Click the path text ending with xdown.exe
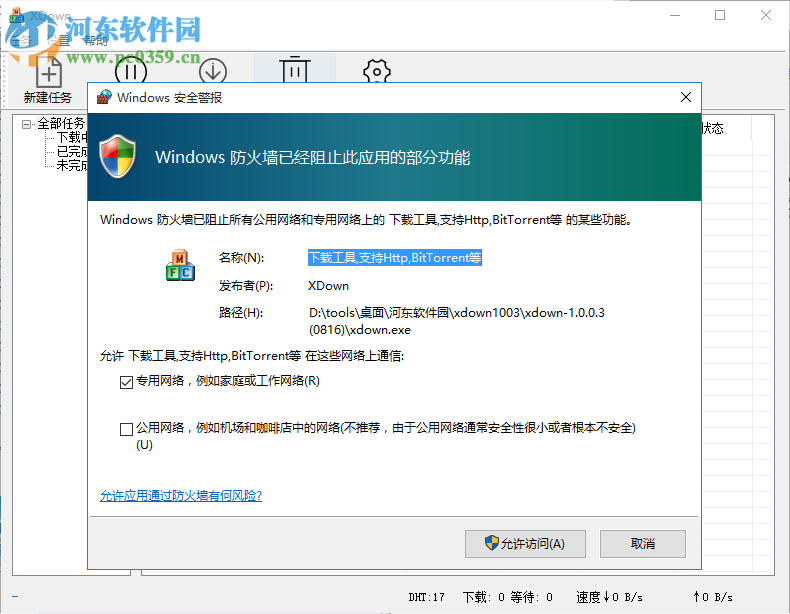The height and width of the screenshot is (614, 790). pyautogui.click(x=456, y=321)
